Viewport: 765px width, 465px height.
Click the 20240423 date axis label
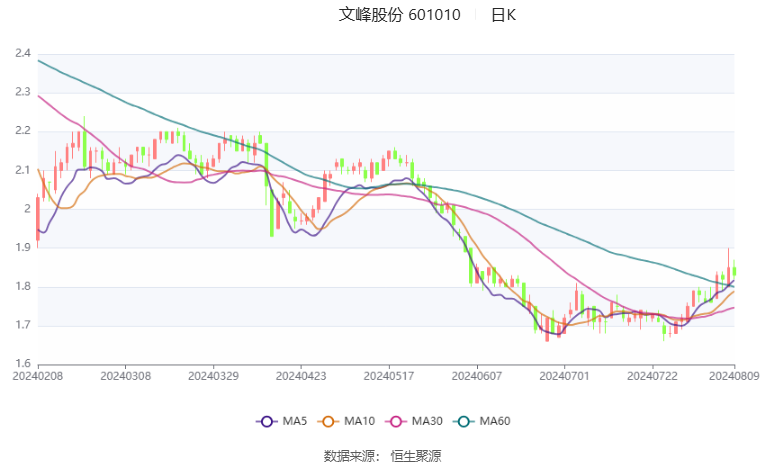tap(301, 376)
